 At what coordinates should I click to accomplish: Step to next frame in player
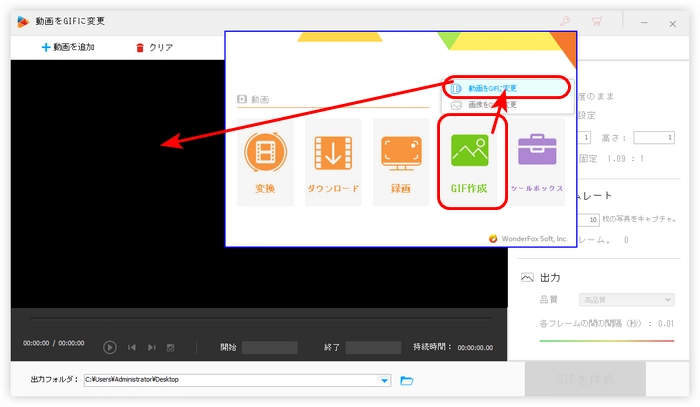point(152,347)
